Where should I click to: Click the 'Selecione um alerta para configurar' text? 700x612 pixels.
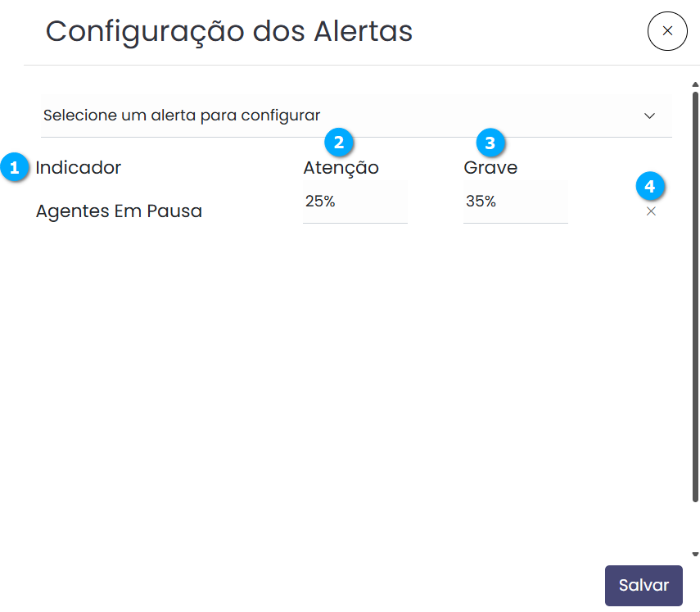[x=182, y=116]
